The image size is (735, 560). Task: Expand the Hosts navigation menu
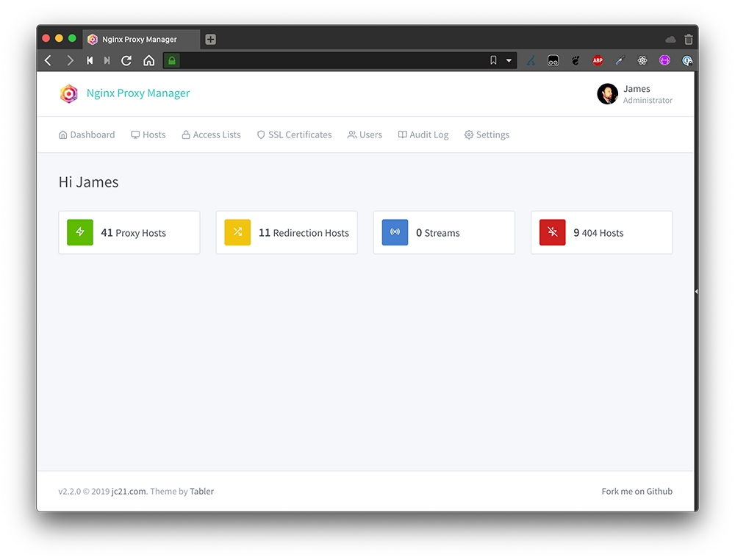click(x=148, y=134)
